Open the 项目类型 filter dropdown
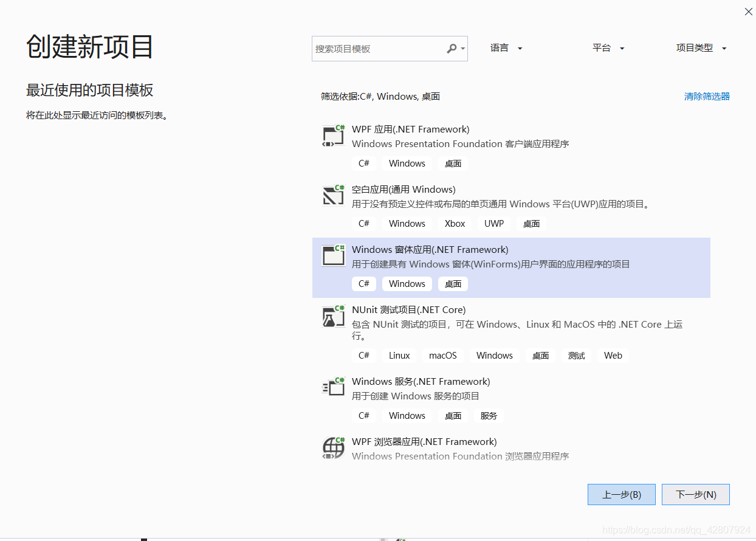Image resolution: width=756 pixels, height=541 pixels. coord(701,48)
